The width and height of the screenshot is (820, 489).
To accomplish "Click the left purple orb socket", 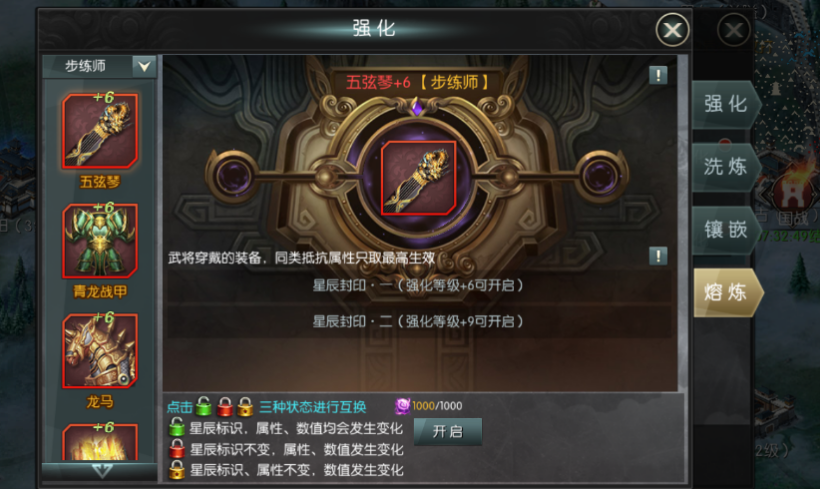I will [233, 176].
